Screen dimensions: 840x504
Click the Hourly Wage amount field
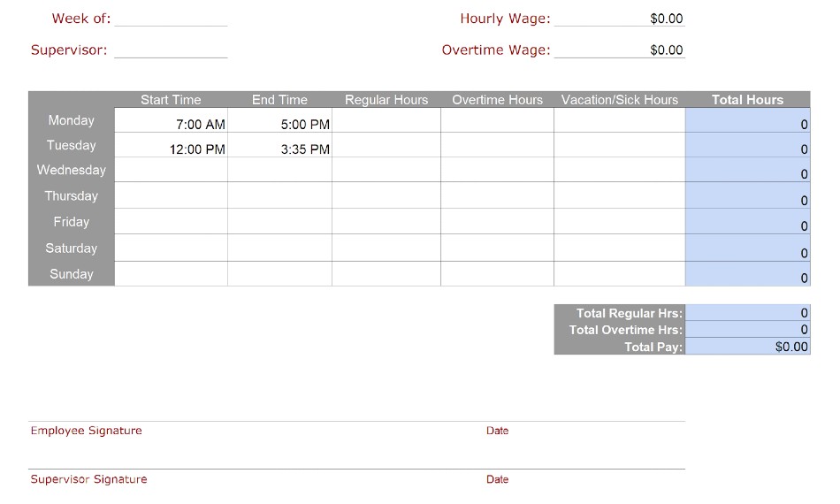pyautogui.click(x=619, y=19)
